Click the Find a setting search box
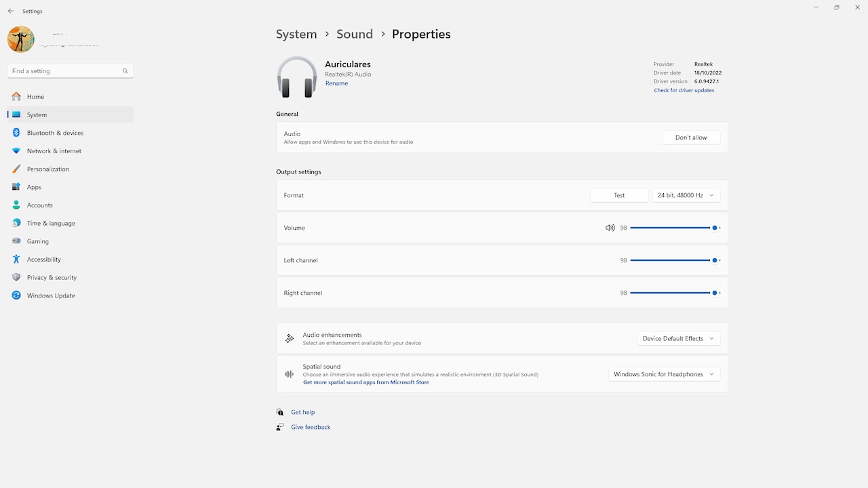Screen dimensions: 868x488 [x=65, y=71]
